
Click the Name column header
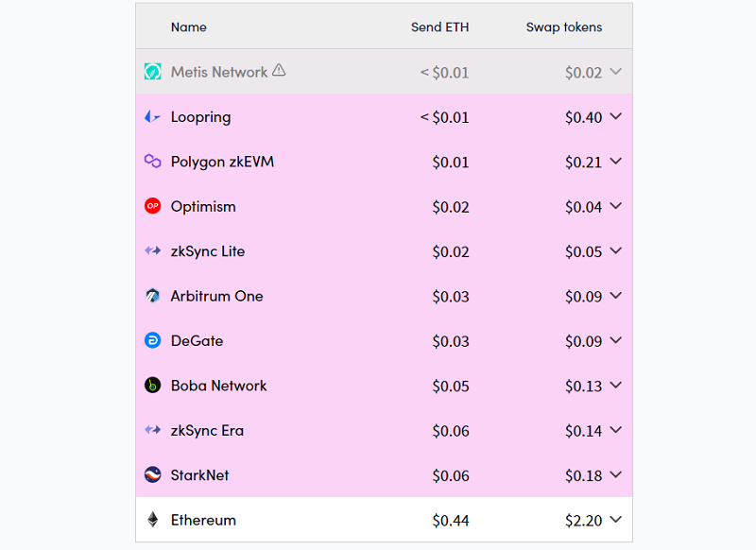189,27
